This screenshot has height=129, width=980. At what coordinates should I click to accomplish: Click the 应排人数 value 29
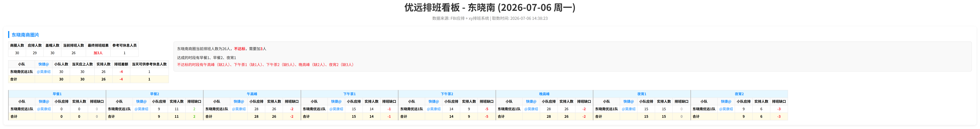(x=35, y=53)
